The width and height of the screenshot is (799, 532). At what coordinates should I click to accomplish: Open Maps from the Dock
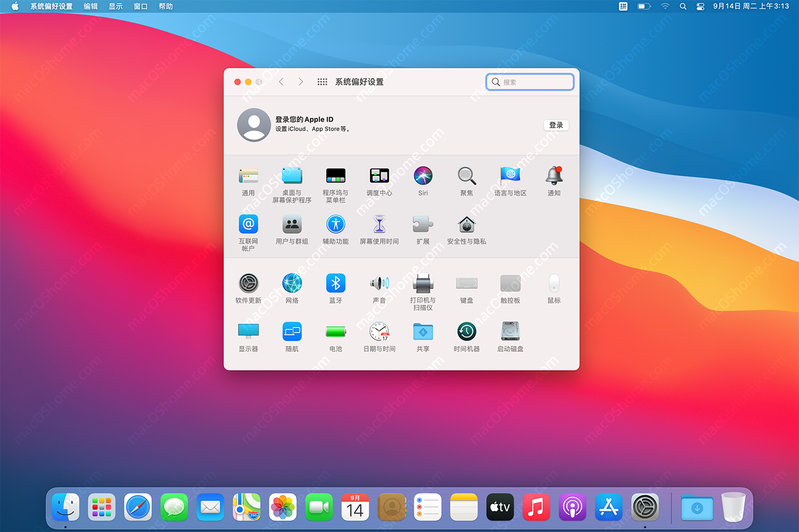[x=247, y=507]
